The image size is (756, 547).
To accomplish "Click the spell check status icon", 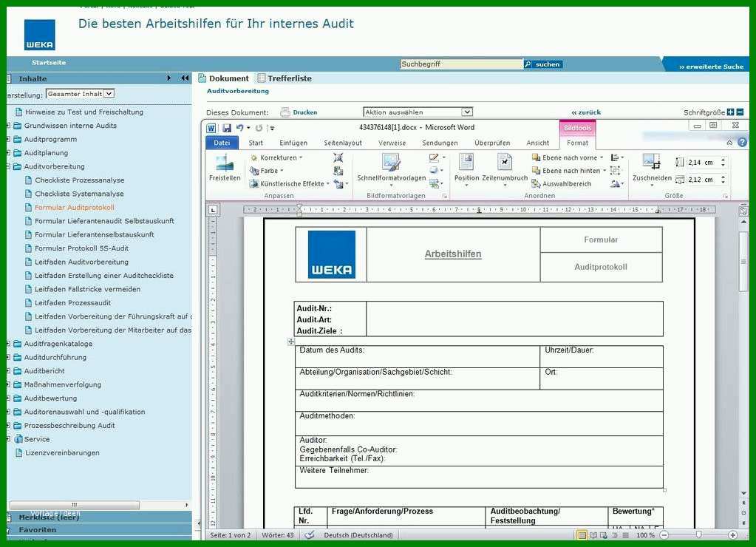I will coord(310,535).
